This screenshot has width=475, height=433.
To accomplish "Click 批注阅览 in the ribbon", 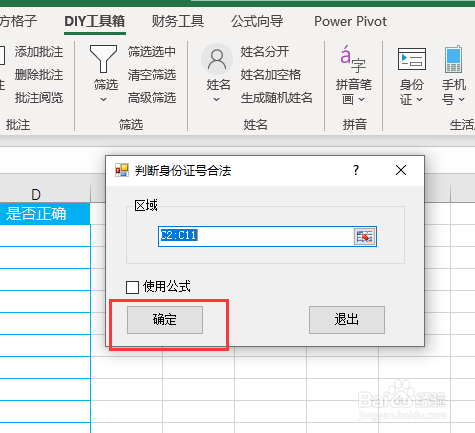I will tap(39, 98).
